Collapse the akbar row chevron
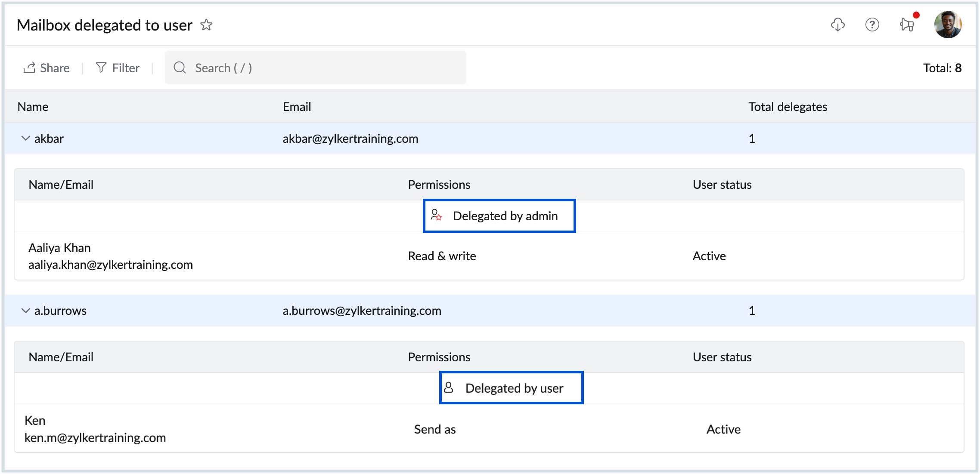980x474 pixels. (25, 139)
